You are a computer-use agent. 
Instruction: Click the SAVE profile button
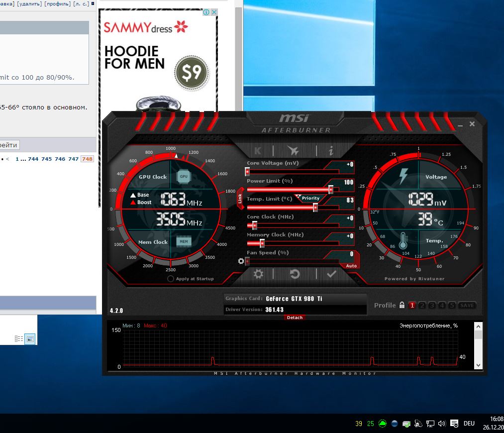(467, 306)
